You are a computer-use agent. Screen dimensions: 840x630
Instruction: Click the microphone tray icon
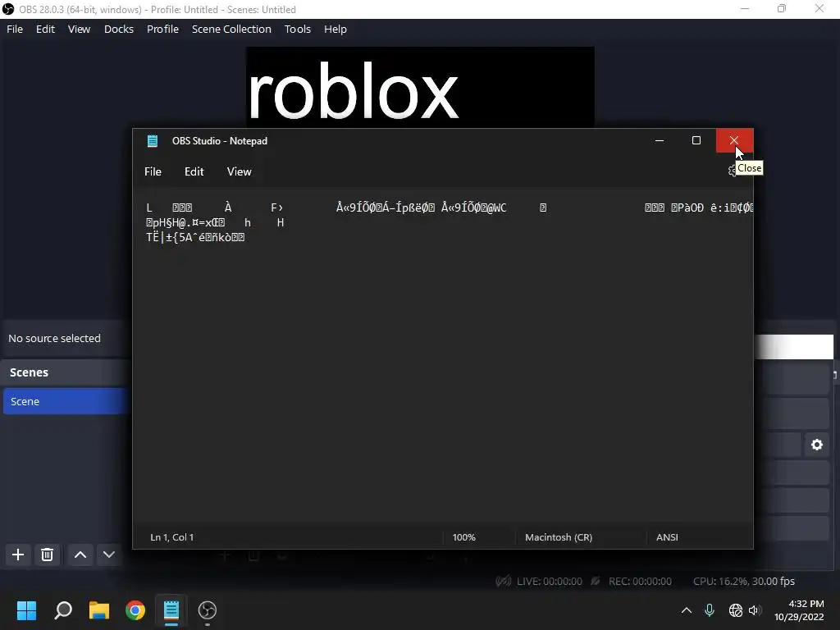click(x=710, y=610)
